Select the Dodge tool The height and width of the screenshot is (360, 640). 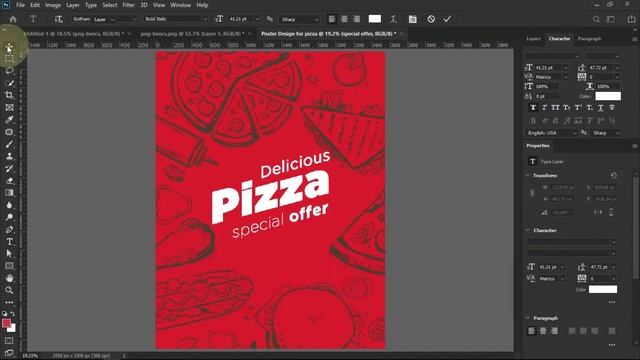tap(9, 217)
